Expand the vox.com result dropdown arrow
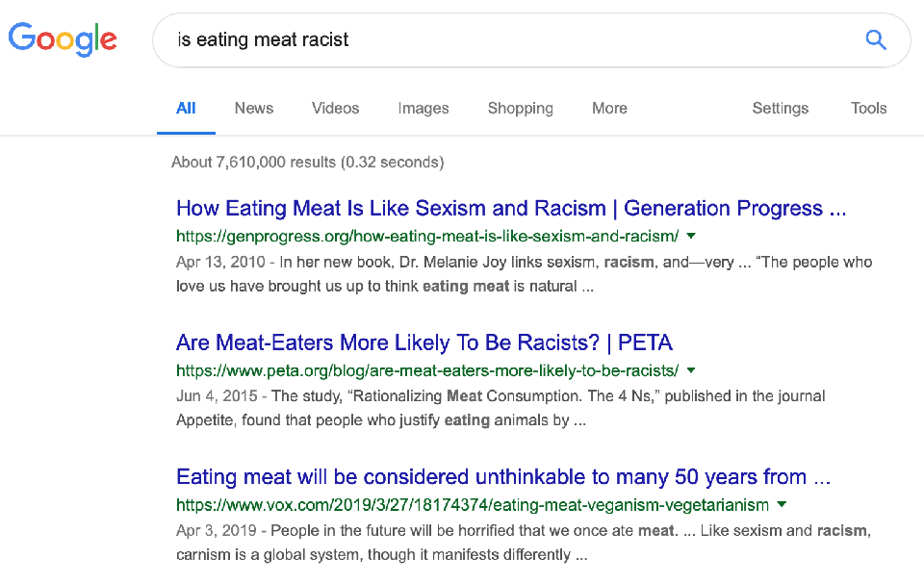 [x=782, y=504]
